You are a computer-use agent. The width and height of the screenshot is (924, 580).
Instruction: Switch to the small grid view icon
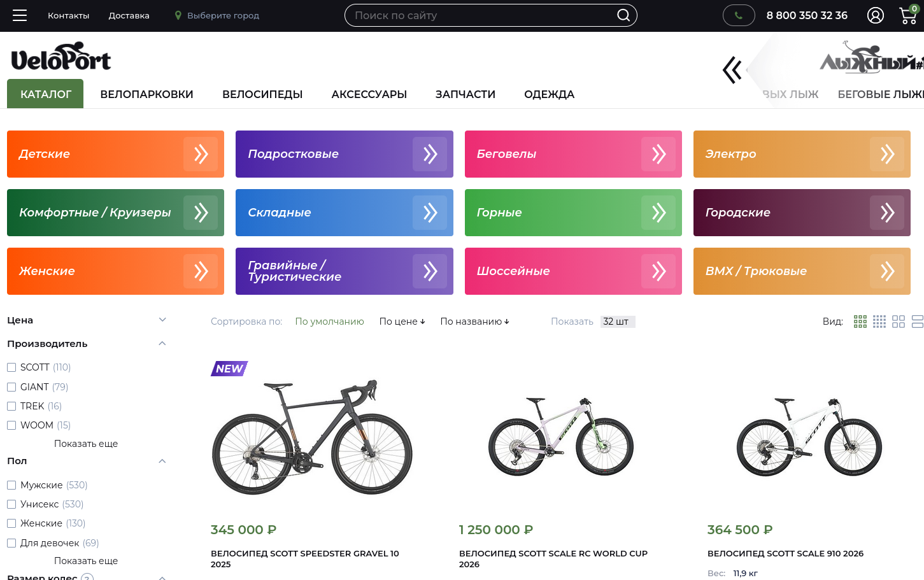pyautogui.click(x=879, y=322)
